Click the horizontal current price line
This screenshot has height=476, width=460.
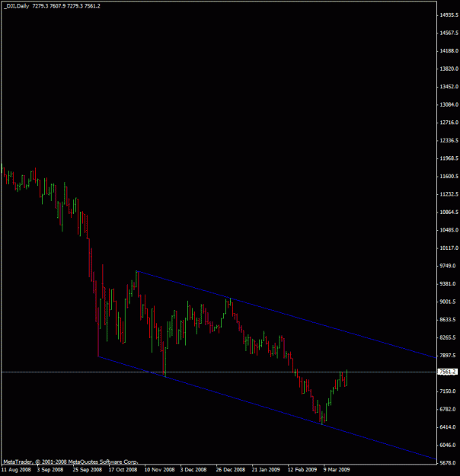pyautogui.click(x=219, y=372)
